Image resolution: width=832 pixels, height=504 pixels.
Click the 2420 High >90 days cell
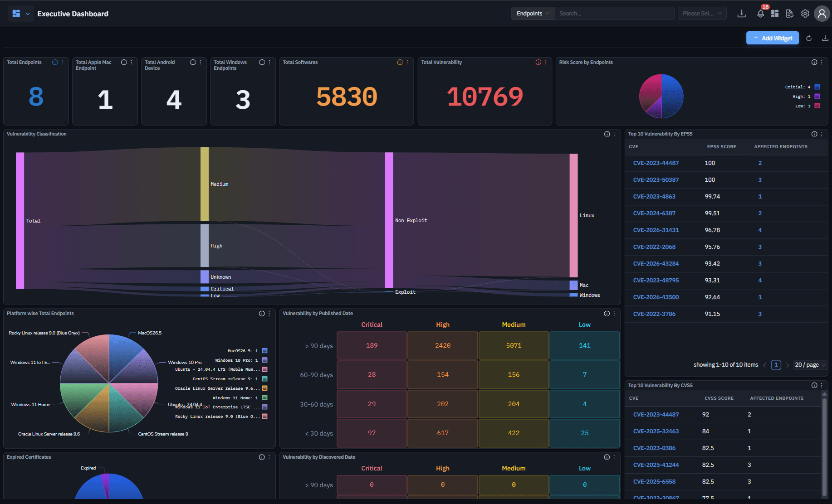(443, 345)
